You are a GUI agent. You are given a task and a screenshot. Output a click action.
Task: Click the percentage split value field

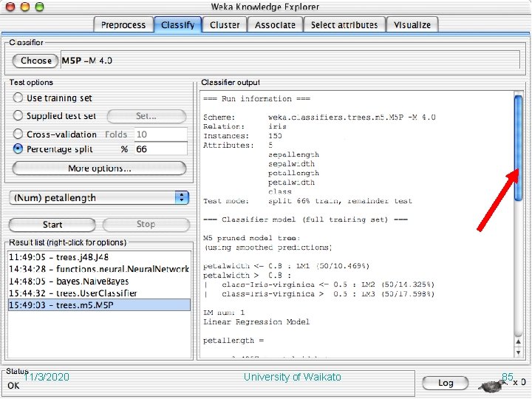[x=160, y=149]
